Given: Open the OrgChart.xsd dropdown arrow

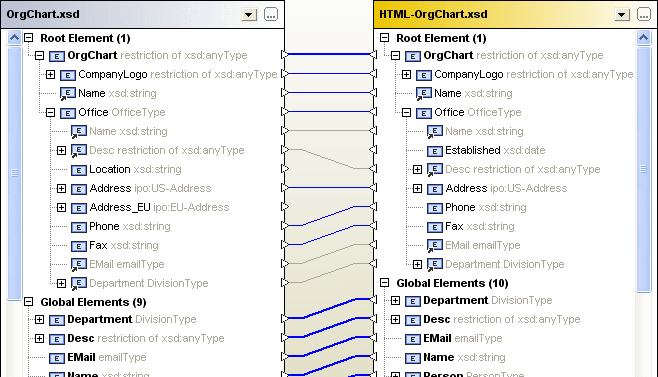Looking at the screenshot, I should 249,15.
